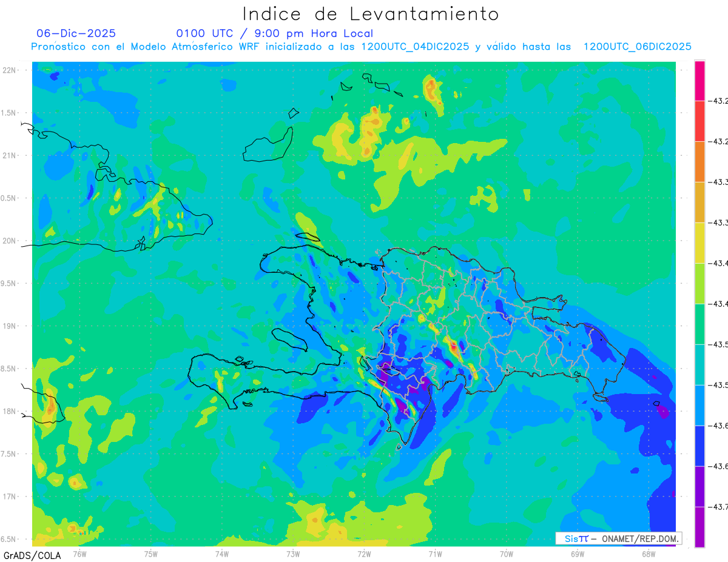Click the 'Indice de Levantamiento' map title
728x562 pixels.
[x=371, y=13]
